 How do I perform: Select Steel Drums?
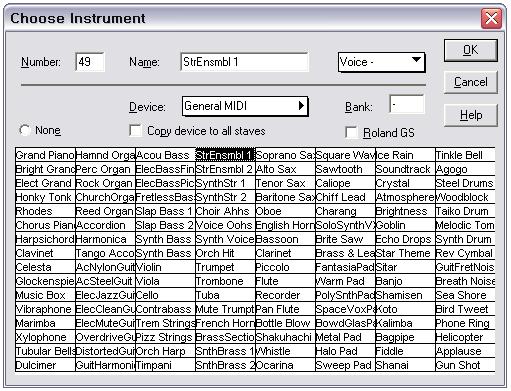(x=465, y=183)
